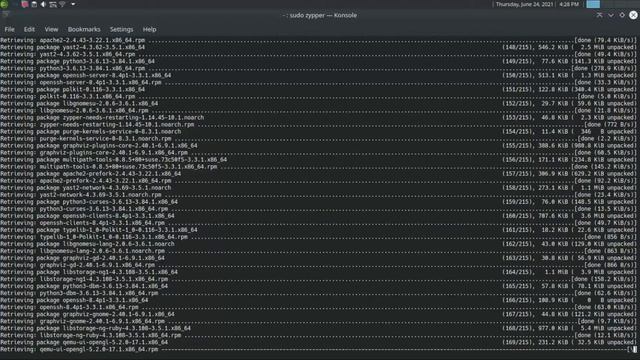
Task: Maximize the Konsole window
Action: (x=622, y=15)
